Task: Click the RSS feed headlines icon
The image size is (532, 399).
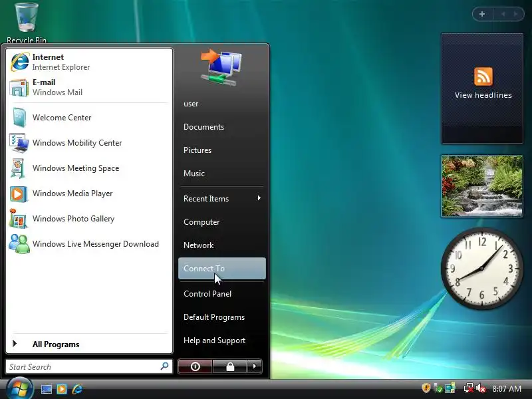Action: point(483,76)
